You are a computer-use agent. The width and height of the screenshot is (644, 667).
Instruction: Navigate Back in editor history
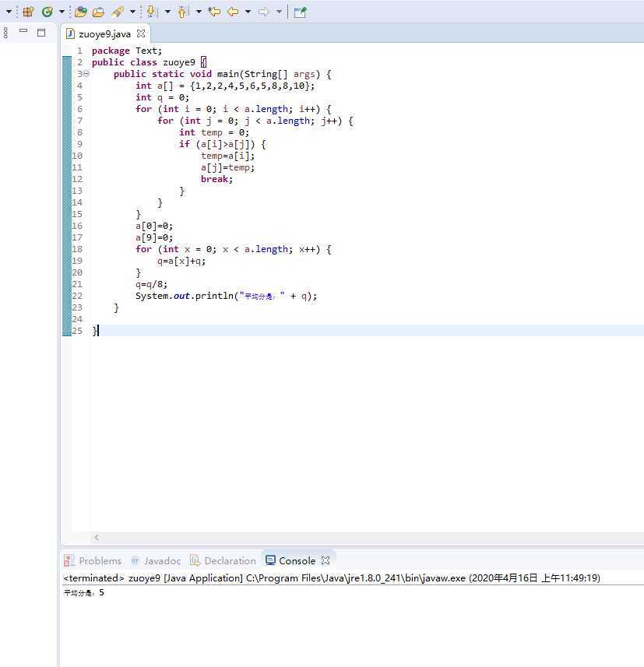232,12
